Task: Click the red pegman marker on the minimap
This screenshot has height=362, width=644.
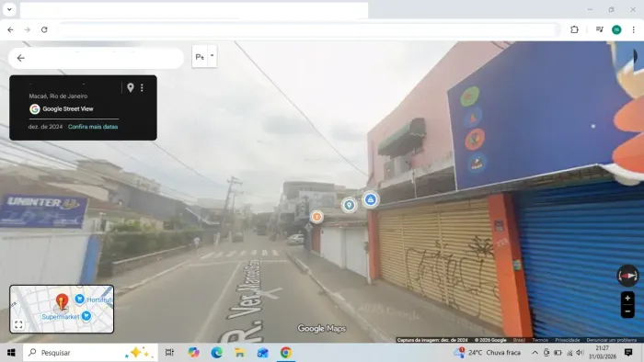Action: pyautogui.click(x=62, y=302)
